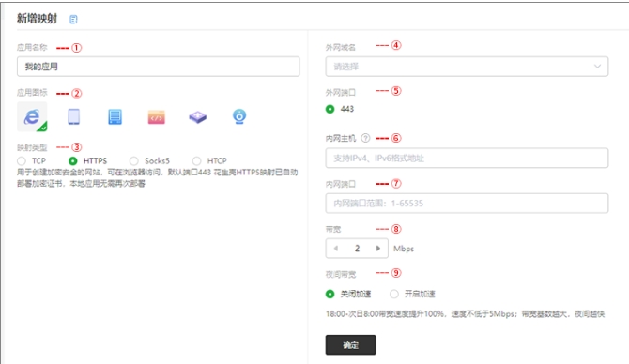Expand domain list via chevron arrow
The image size is (629, 364).
[598, 67]
